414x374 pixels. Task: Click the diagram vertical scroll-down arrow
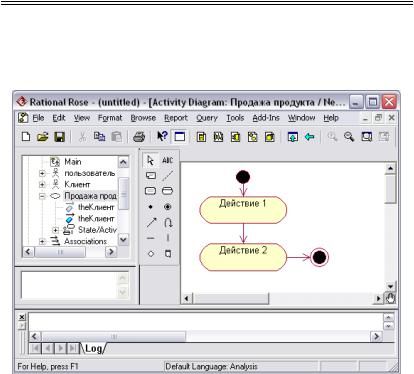pos(390,286)
